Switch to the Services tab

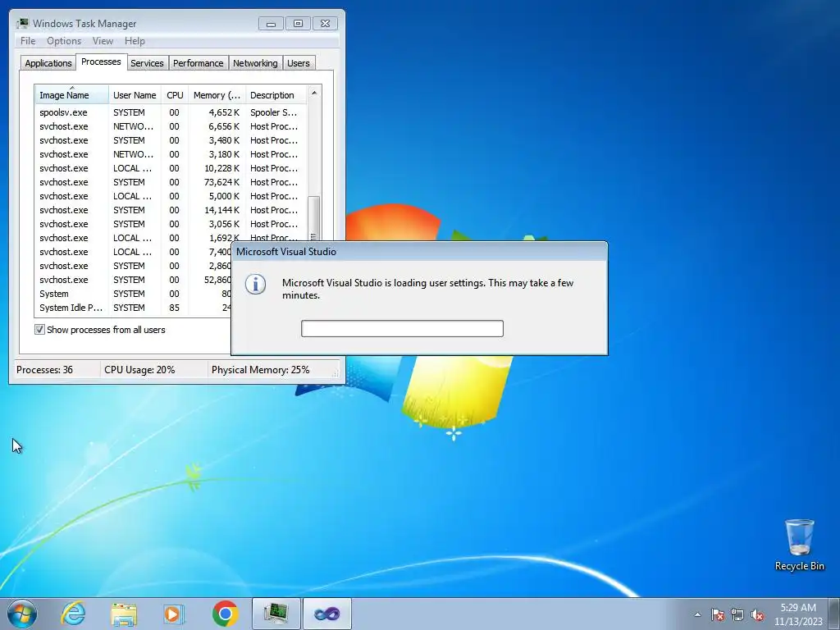tap(148, 63)
